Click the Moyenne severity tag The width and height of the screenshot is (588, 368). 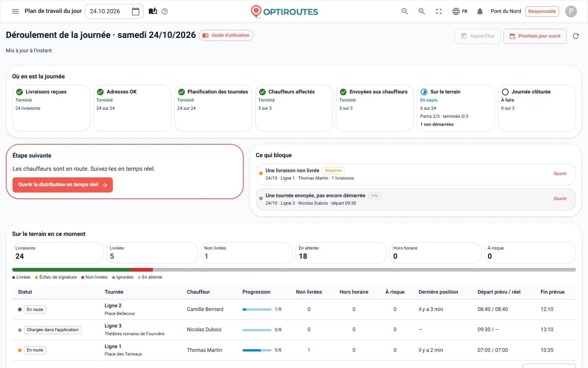(x=333, y=171)
